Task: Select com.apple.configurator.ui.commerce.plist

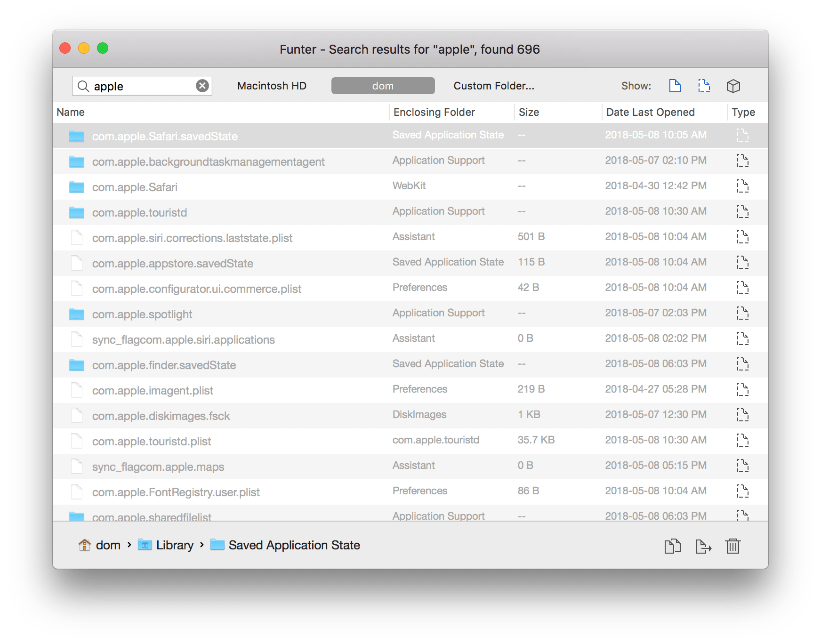Action: coord(410,288)
